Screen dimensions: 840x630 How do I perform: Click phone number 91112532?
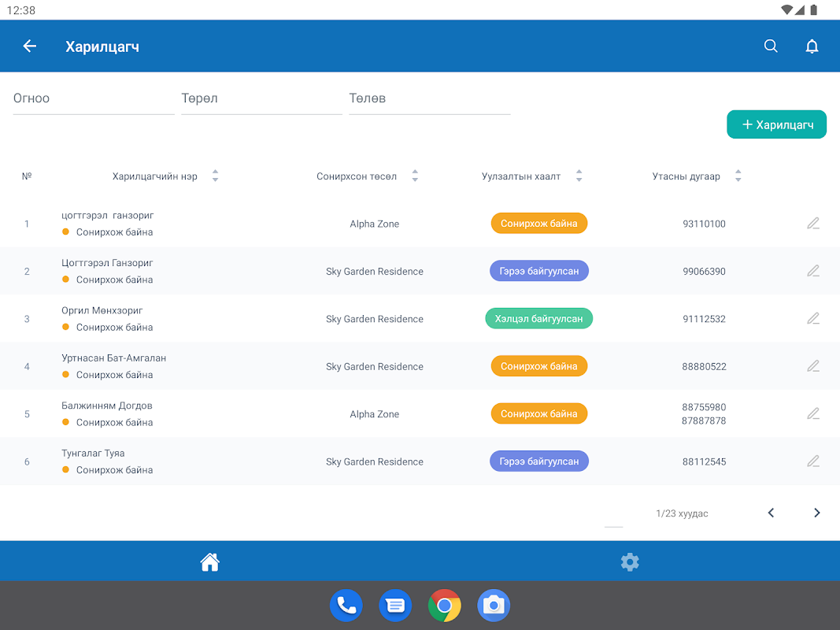704,319
